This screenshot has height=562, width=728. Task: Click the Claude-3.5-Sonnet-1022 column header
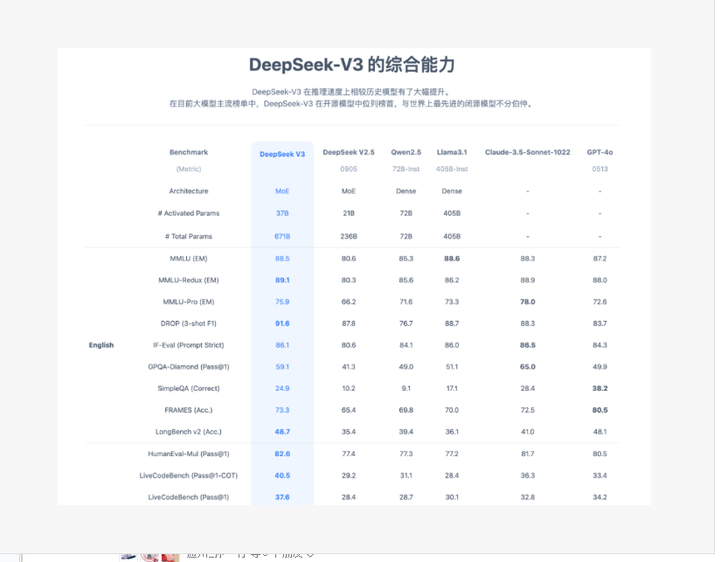pyautogui.click(x=527, y=152)
